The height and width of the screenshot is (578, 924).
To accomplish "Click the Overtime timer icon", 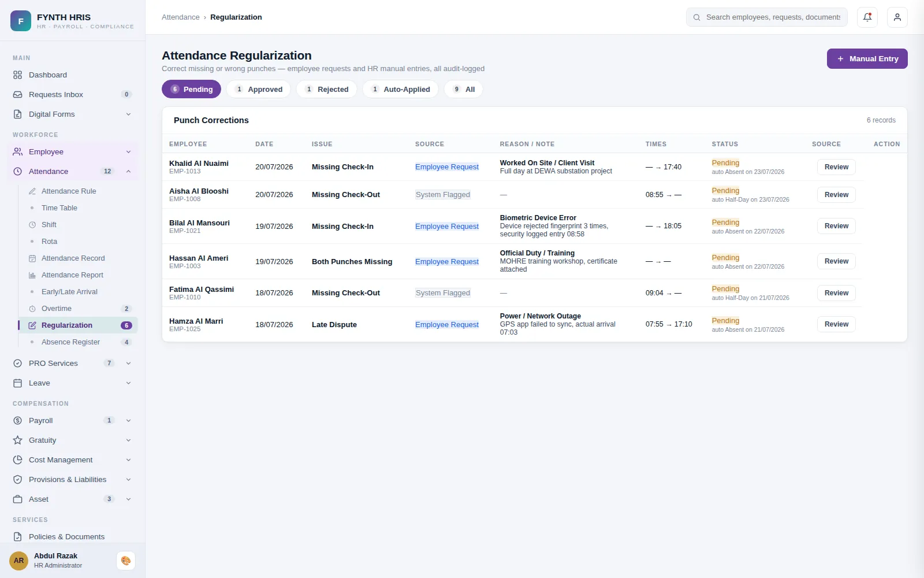I will (x=32, y=309).
